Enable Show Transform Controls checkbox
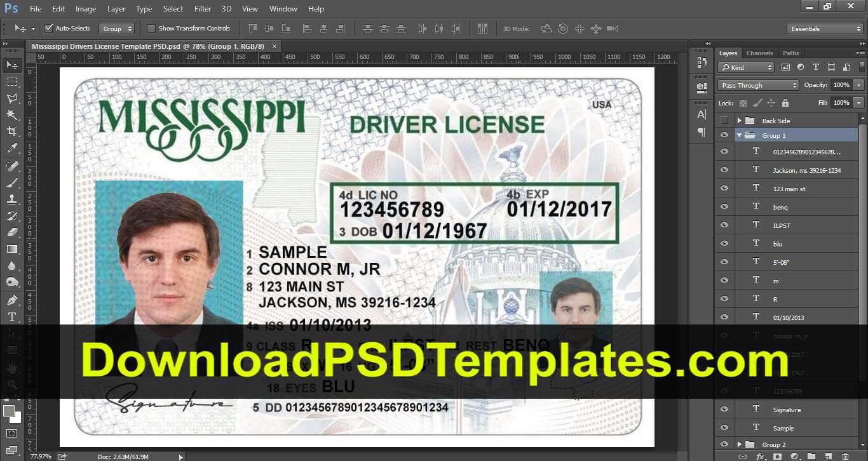This screenshot has height=461, width=868. (x=151, y=29)
